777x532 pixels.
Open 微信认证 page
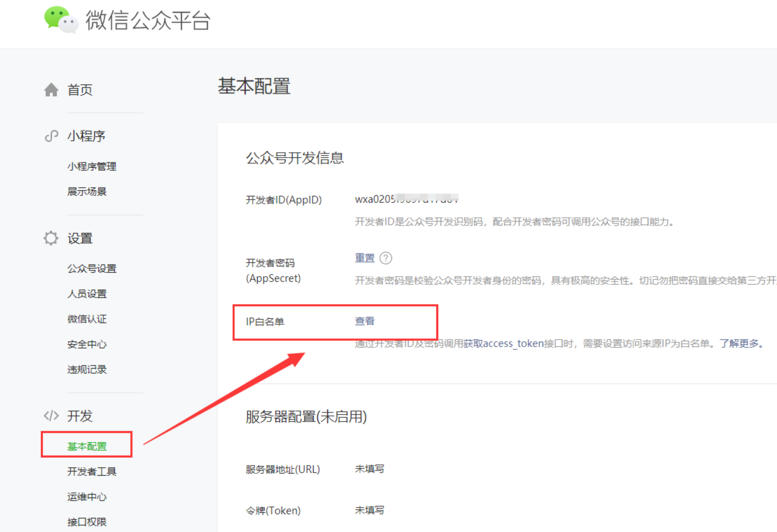click(87, 319)
